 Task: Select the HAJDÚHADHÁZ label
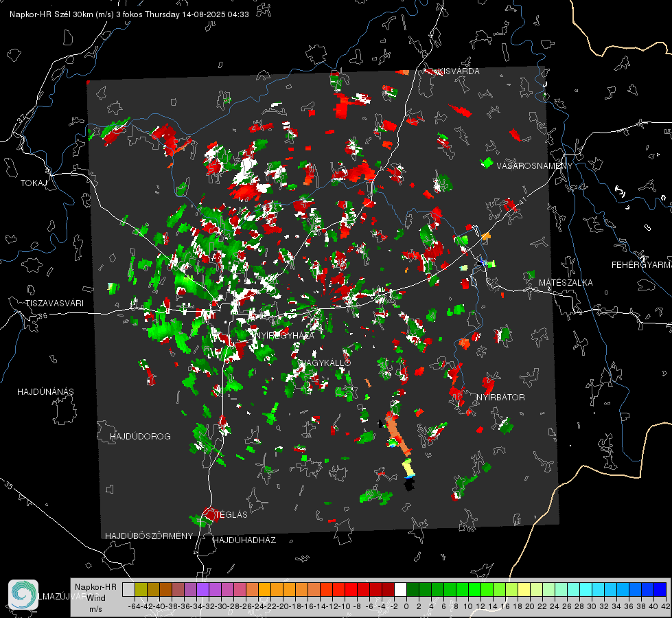(244, 540)
